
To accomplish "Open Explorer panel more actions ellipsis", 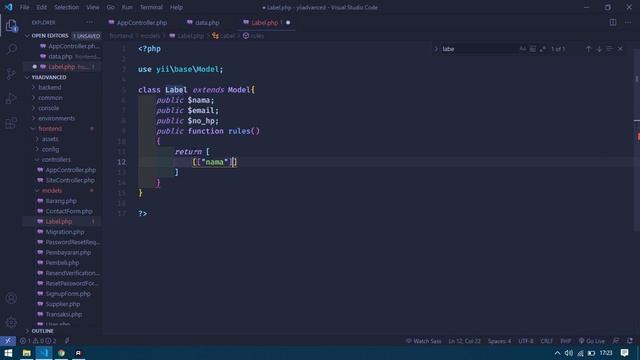I will (89, 22).
